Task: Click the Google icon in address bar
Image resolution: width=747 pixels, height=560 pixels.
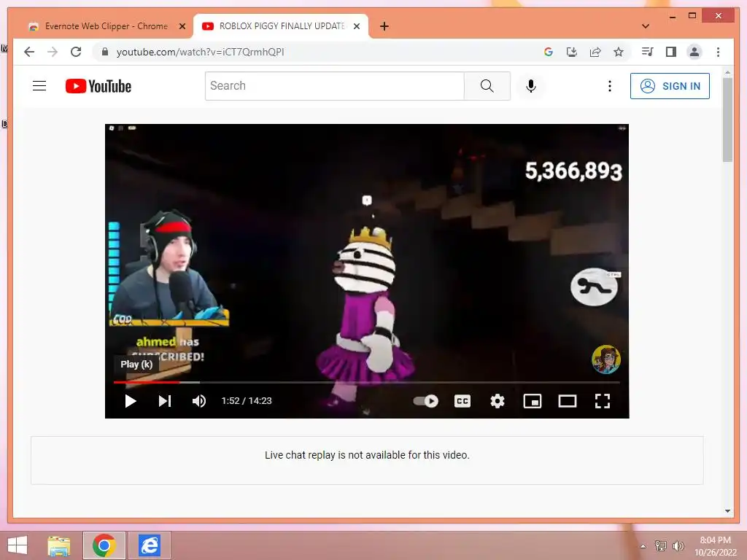Action: click(549, 52)
